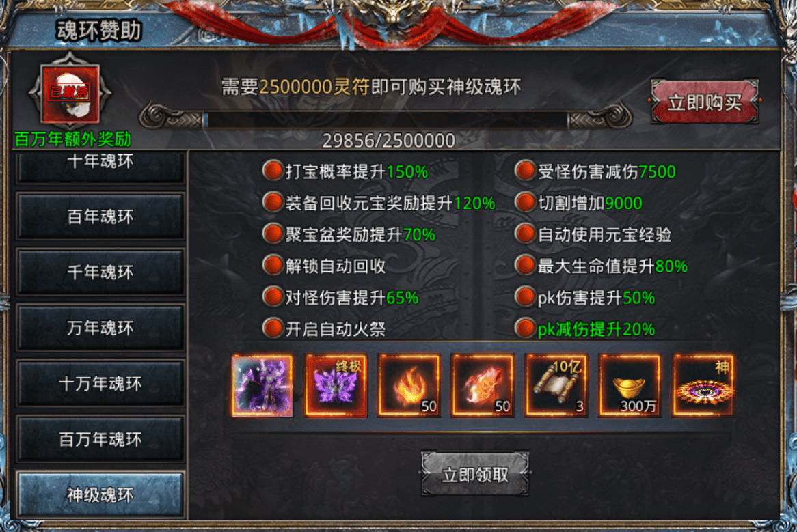The width and height of the screenshot is (797, 532).
Task: Click the red orb beside 开启自动火祭
Action: (x=273, y=328)
